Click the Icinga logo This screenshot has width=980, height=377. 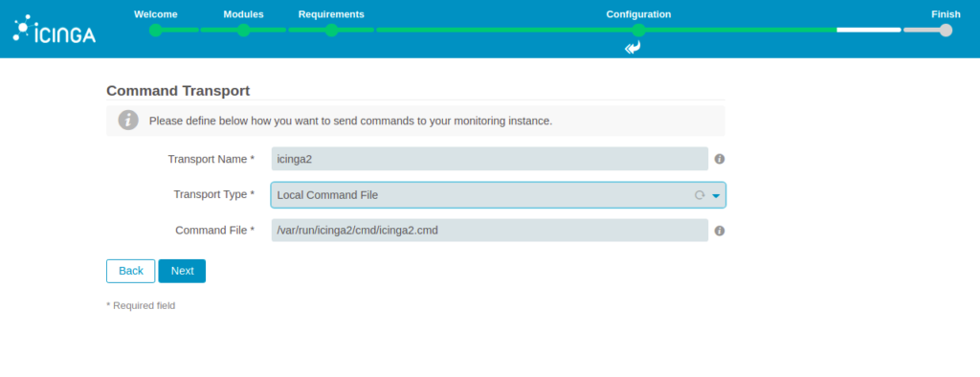(55, 29)
